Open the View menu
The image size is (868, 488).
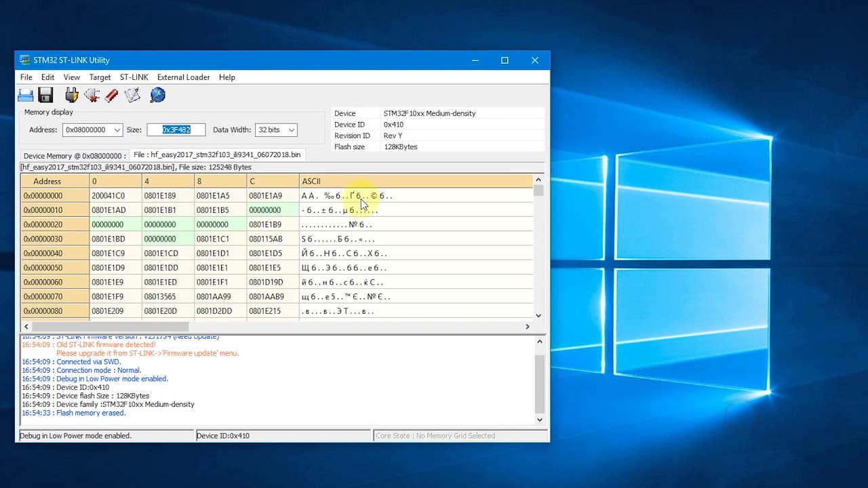tap(71, 77)
